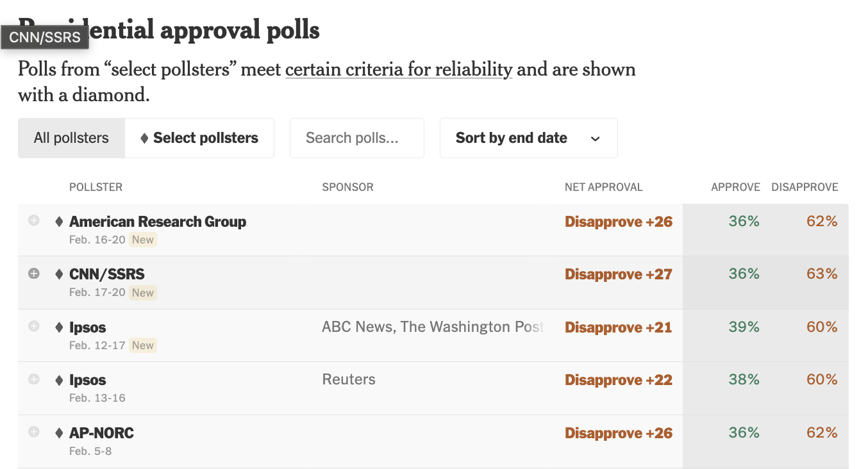Click the diamond icon beside CNN/SSRS
868x469 pixels.
click(59, 274)
